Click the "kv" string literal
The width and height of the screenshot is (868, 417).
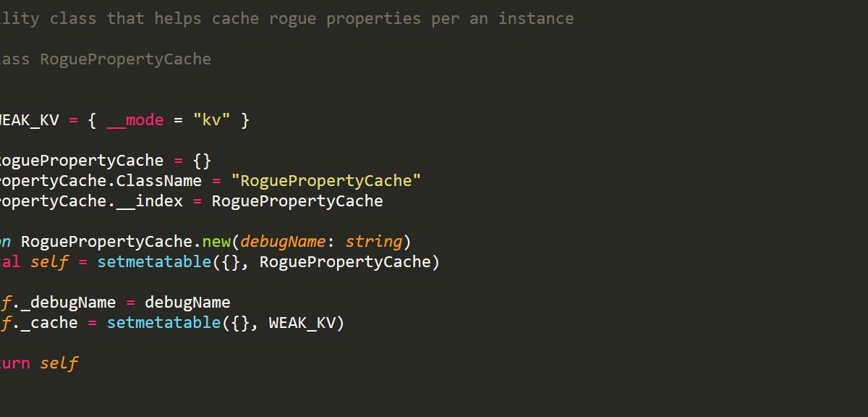pos(211,120)
